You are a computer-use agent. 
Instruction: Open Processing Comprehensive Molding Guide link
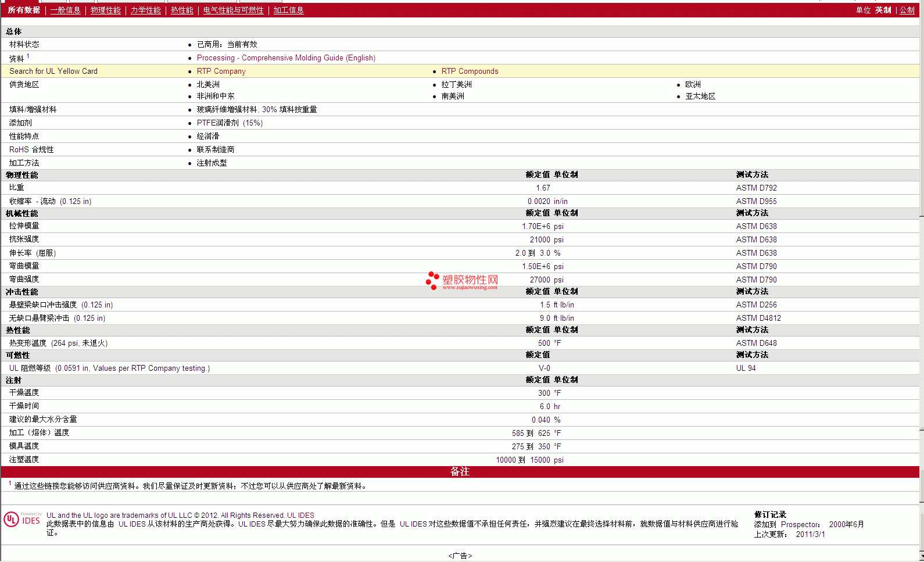(286, 58)
